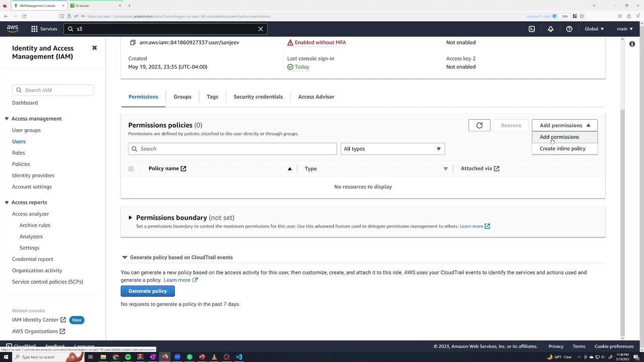Viewport: 644px width, 362px height.
Task: Switch to the Tags tab
Action: point(212,97)
